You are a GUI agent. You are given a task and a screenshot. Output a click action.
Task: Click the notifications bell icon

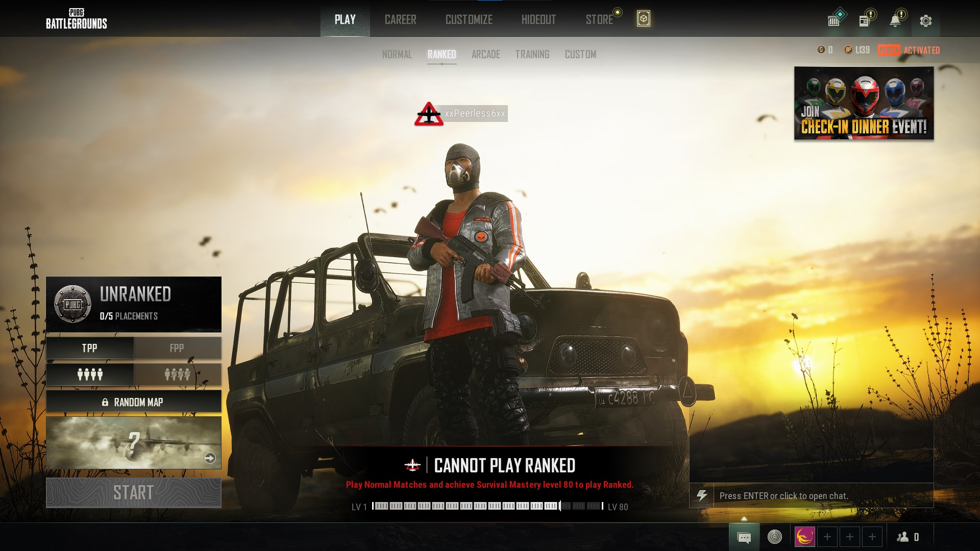pyautogui.click(x=896, y=20)
